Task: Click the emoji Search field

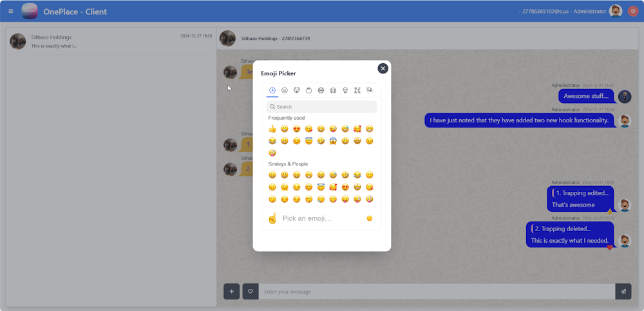Action: click(x=321, y=107)
